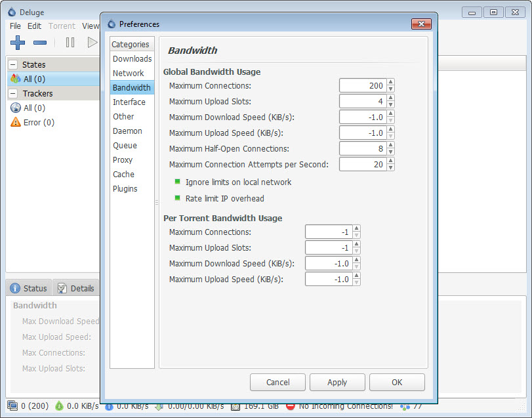Click the warning icon beside Error (0)
This screenshot has height=418, width=532.
(16, 122)
